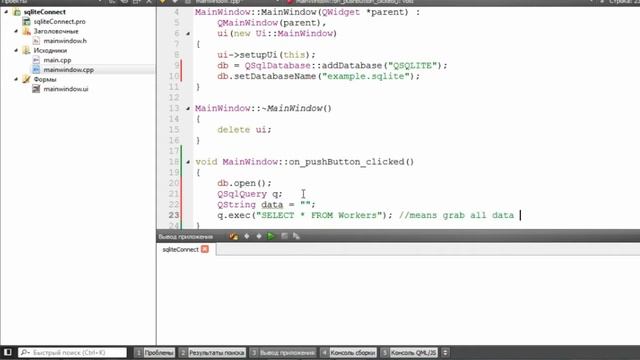Click the Исходники folder label
Screen dimensions: 640x360
tap(50, 51)
